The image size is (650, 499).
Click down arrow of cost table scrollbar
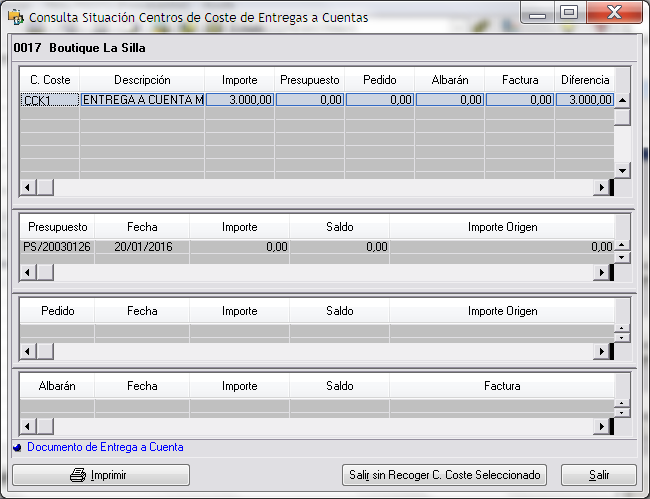click(x=622, y=170)
